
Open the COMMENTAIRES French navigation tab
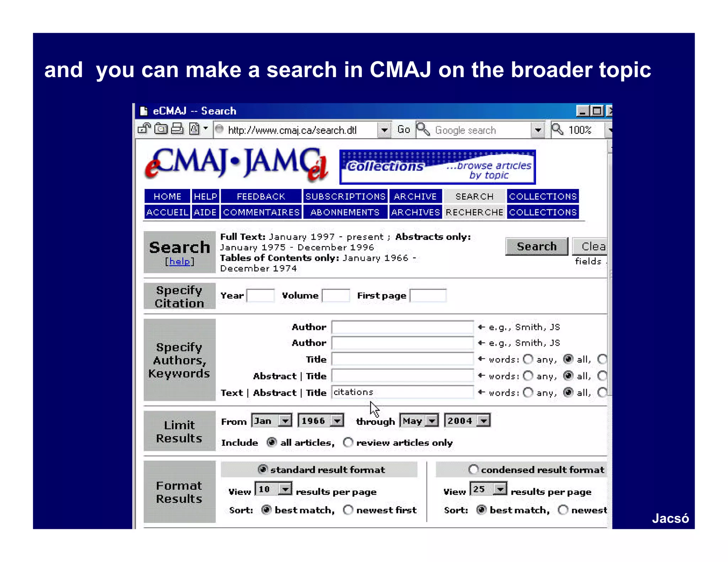click(261, 212)
